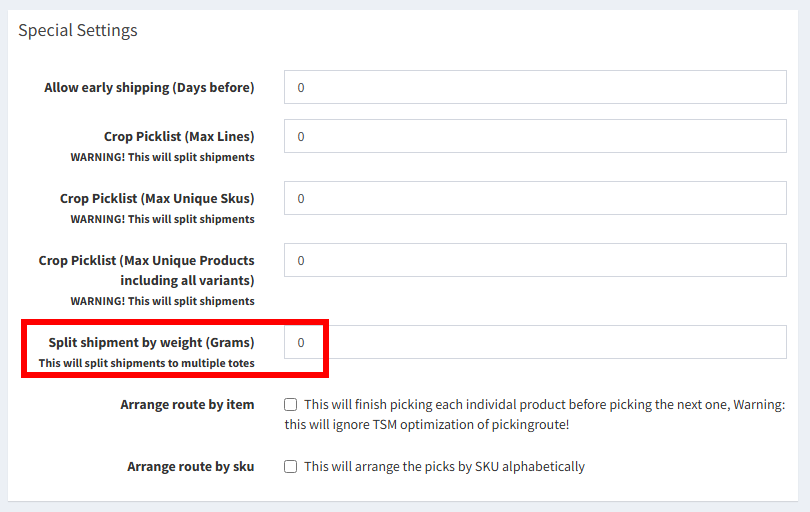Click the split shipments to multiple totes note
The width and height of the screenshot is (810, 512).
click(x=147, y=363)
